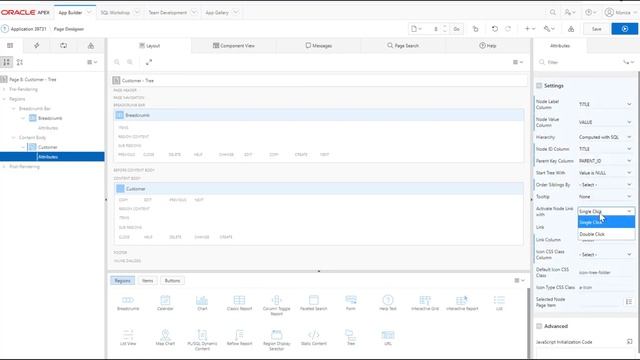Select the Interactive Report region icon
The image size is (640, 360).
pos(462,300)
